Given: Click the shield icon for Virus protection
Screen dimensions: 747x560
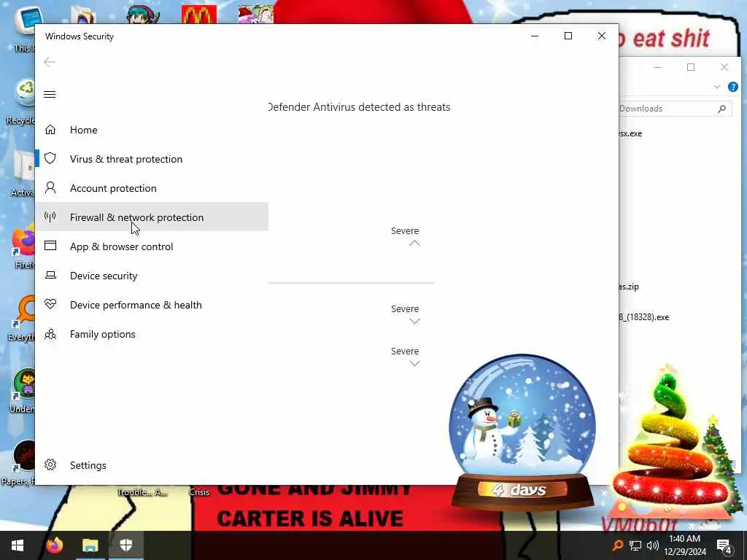Looking at the screenshot, I should tap(50, 158).
